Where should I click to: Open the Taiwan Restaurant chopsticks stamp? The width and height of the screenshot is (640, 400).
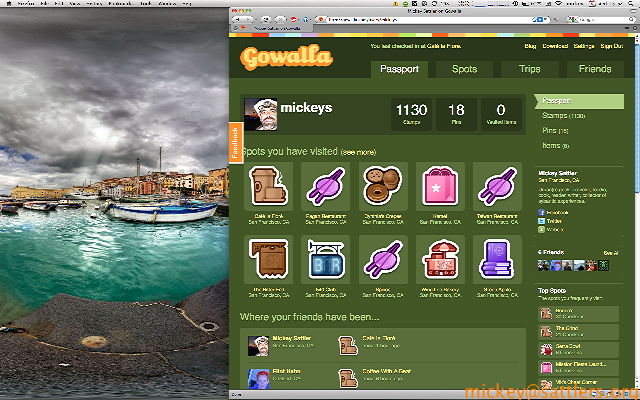(497, 186)
